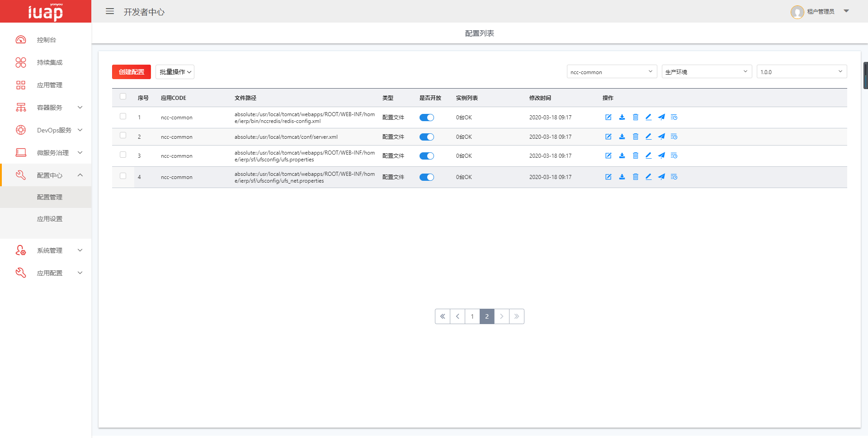Viewport: 868px width, 438px height.
Task: Click the user dropdown arrow beside 租户管理员
Action: tap(846, 11)
